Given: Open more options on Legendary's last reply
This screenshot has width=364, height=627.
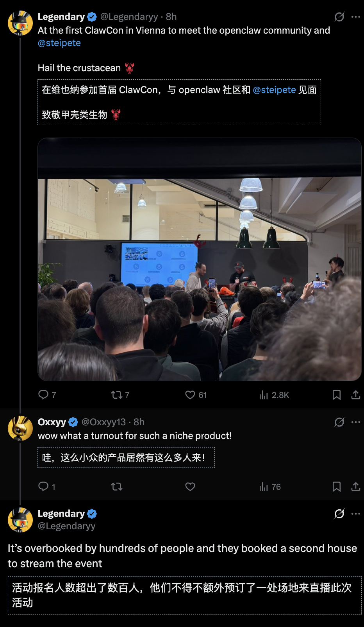Looking at the screenshot, I should point(356,514).
